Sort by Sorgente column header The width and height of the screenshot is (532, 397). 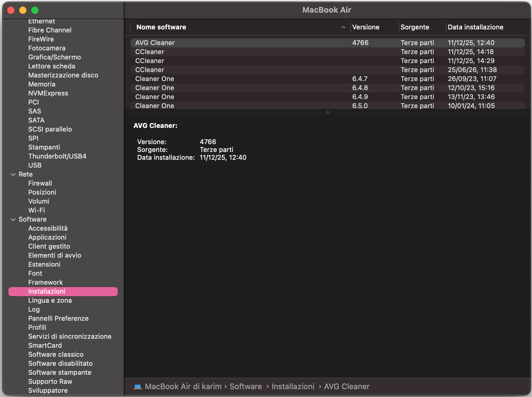point(415,27)
